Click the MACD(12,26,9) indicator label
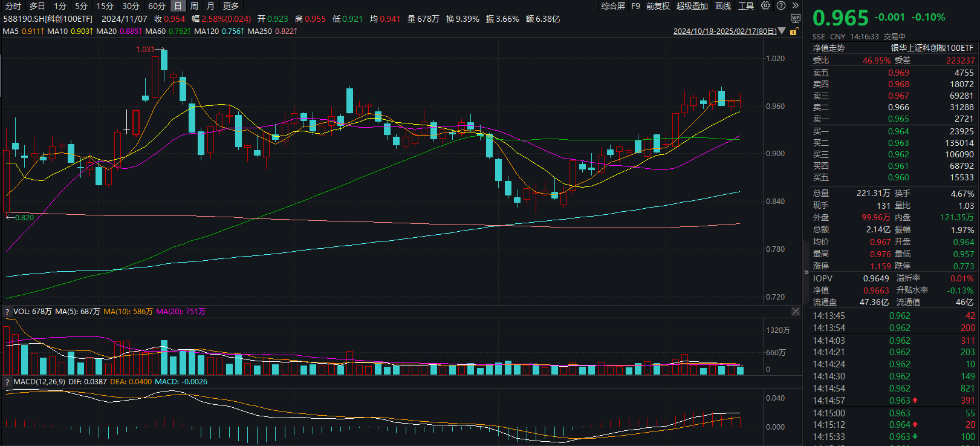980x446 pixels. pos(39,382)
